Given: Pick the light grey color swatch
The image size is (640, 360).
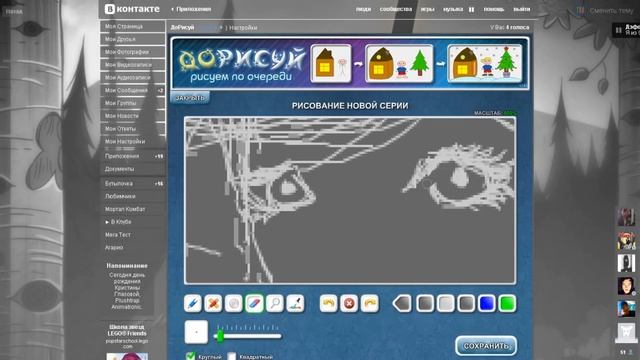Looking at the screenshot, I should 445,304.
